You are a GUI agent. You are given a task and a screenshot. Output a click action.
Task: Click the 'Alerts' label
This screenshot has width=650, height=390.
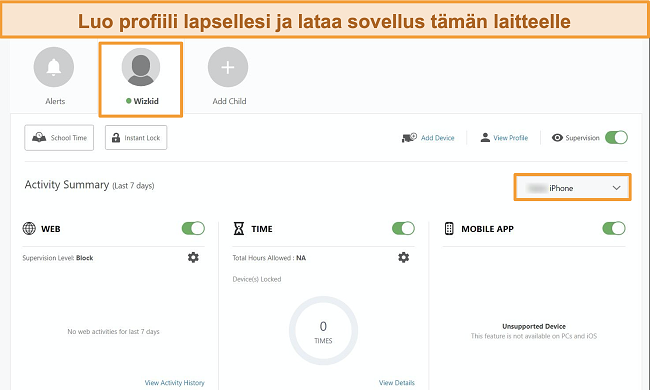click(55, 101)
